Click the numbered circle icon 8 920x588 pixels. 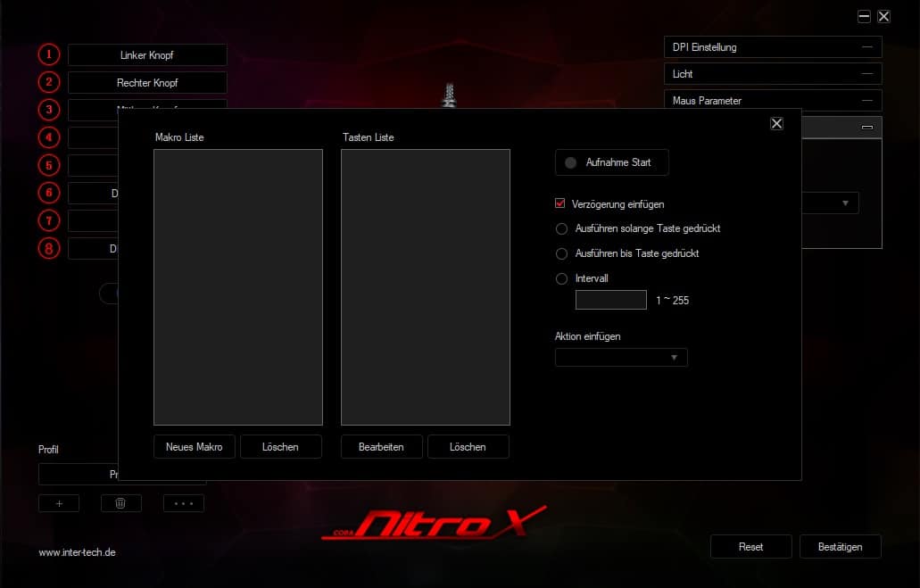point(48,248)
